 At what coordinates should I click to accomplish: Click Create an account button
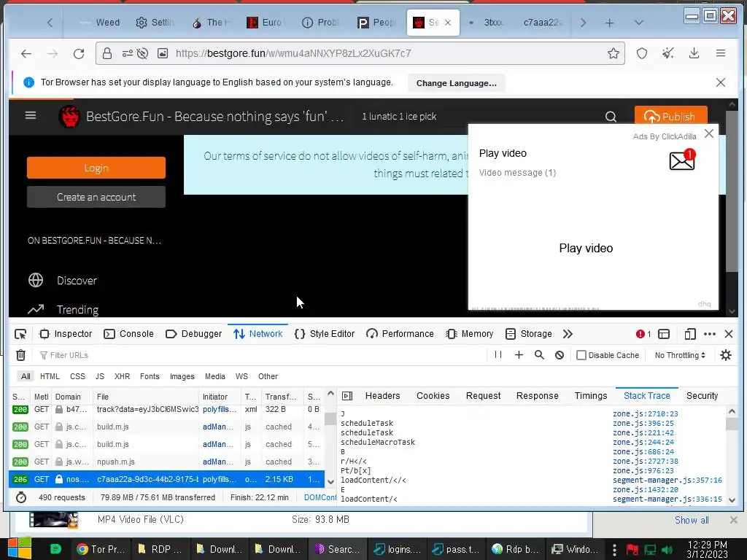click(96, 197)
